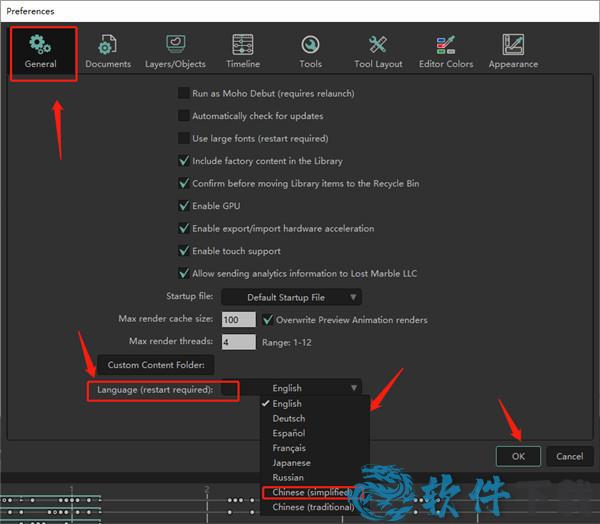This screenshot has height=524, width=600.
Task: Select Chinese (simplified) from language list
Action: tap(310, 493)
